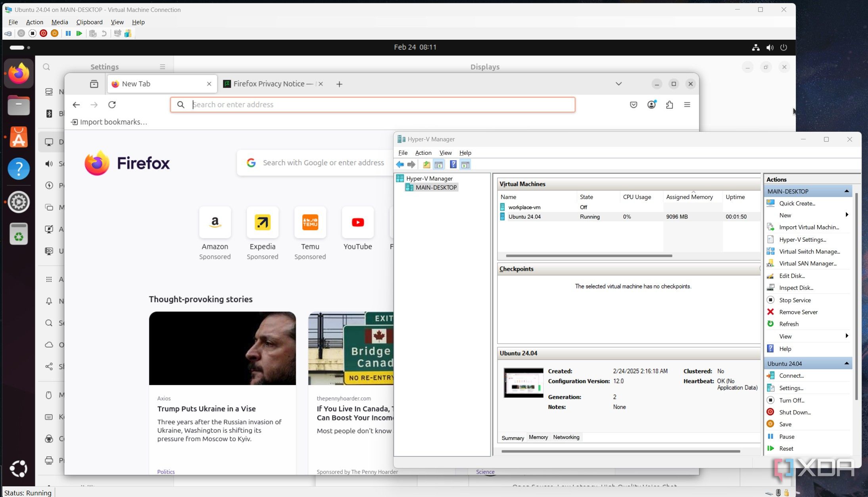Click Firefox extensions puzzle icon
The height and width of the screenshot is (497, 868).
pos(669,105)
